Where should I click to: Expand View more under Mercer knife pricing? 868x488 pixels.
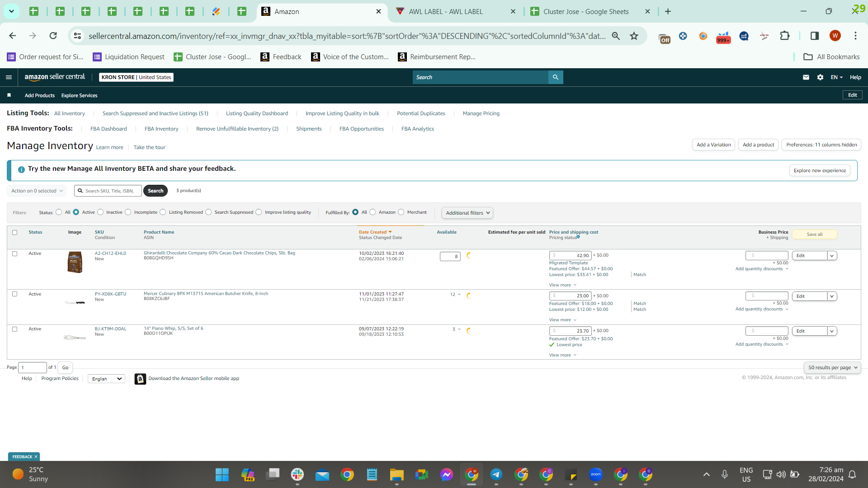tap(563, 320)
